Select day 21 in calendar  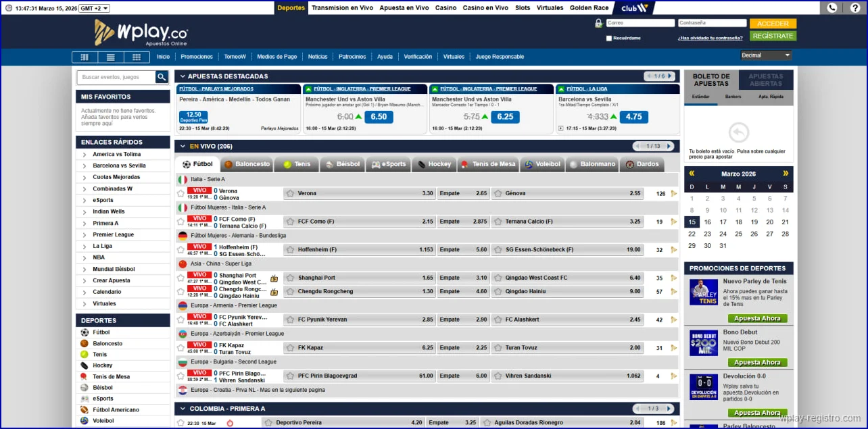786,222
